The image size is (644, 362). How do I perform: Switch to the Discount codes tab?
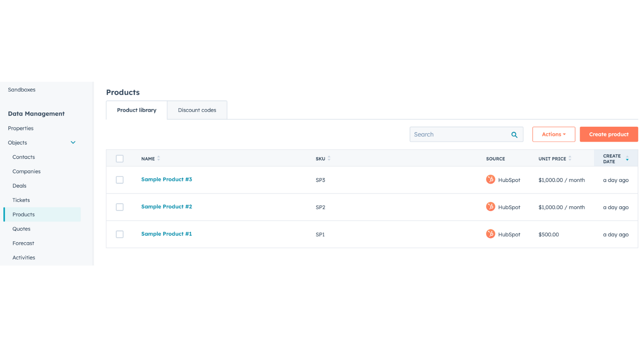197,110
